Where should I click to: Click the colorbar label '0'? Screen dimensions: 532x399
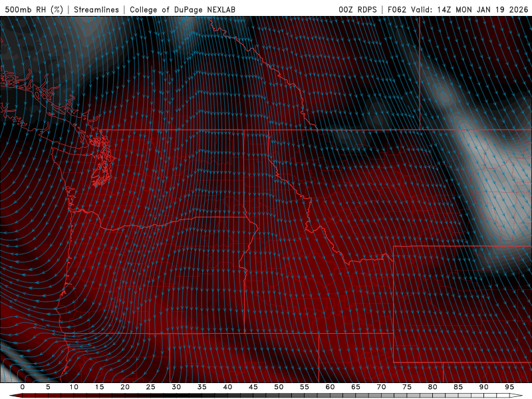(x=23, y=387)
